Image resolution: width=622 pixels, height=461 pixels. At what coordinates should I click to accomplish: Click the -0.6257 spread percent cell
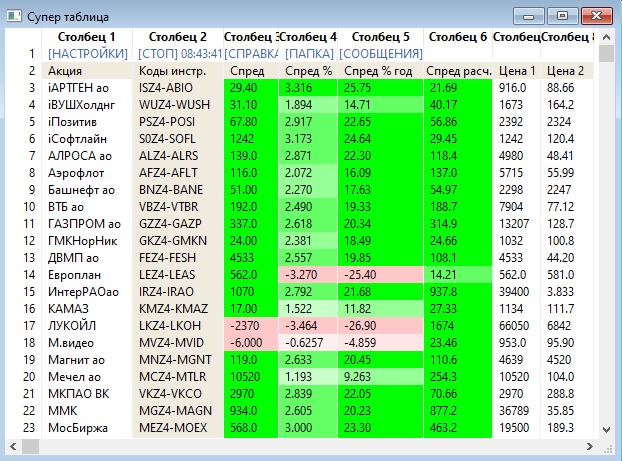(x=308, y=343)
